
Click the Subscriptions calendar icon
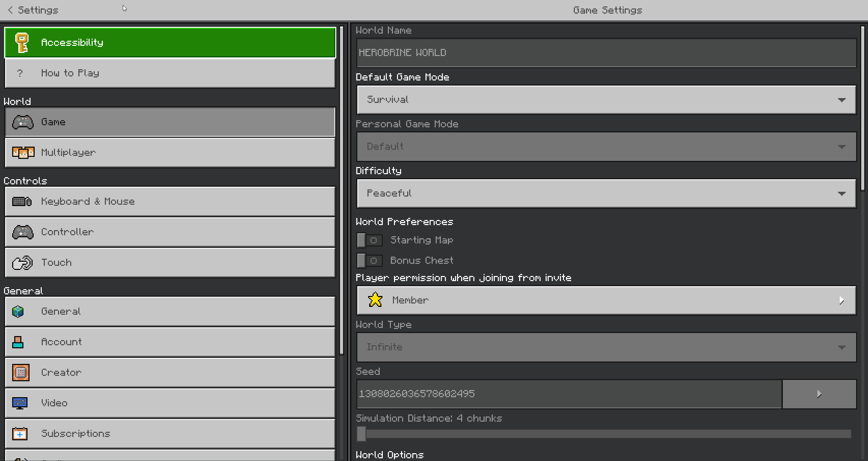[20, 434]
